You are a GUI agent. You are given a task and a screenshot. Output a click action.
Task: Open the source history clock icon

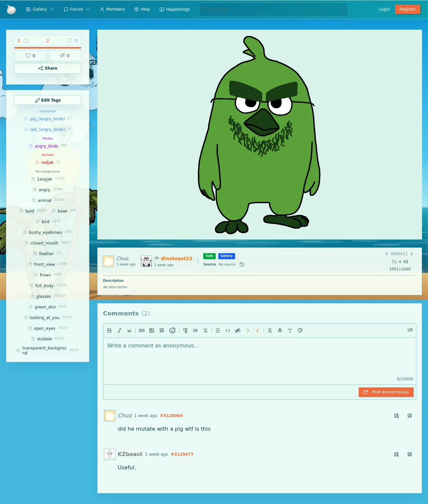coord(242,264)
